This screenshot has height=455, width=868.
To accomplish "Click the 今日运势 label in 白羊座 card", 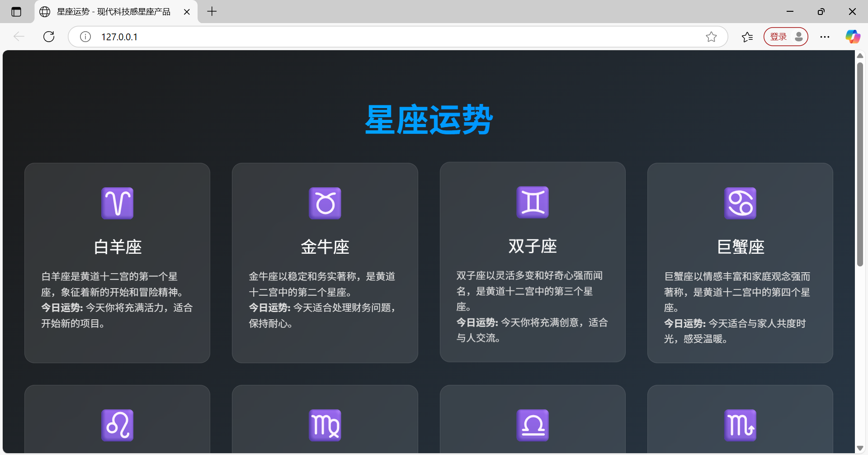I will tap(62, 308).
